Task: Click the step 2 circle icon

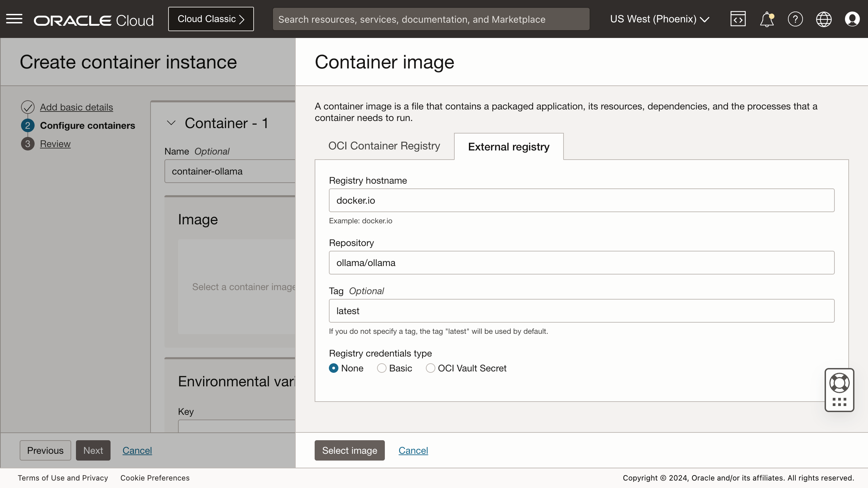Action: (x=28, y=125)
